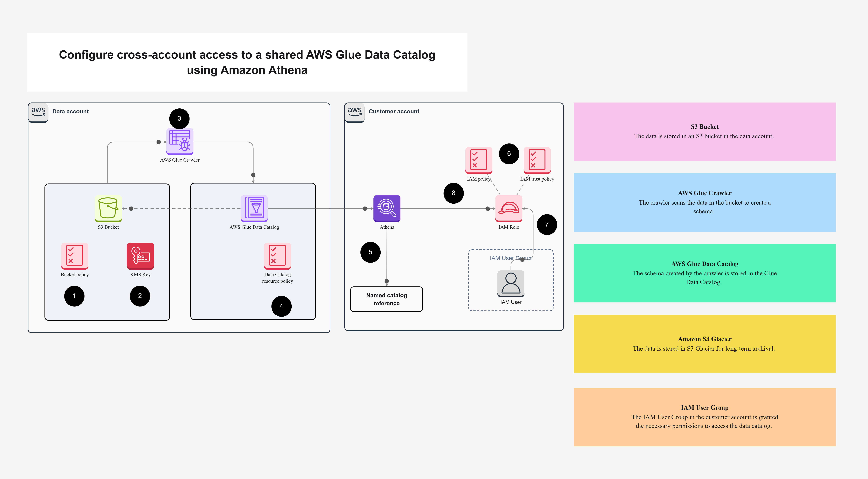This screenshot has width=868, height=479.
Task: Click the orange IAM User Group card
Action: pyautogui.click(x=705, y=417)
